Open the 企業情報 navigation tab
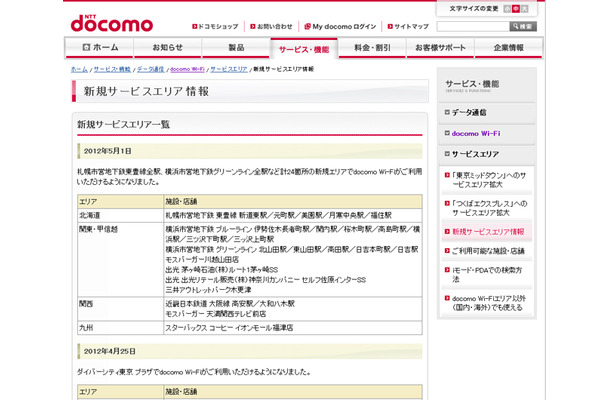The image size is (610, 400). click(508, 47)
